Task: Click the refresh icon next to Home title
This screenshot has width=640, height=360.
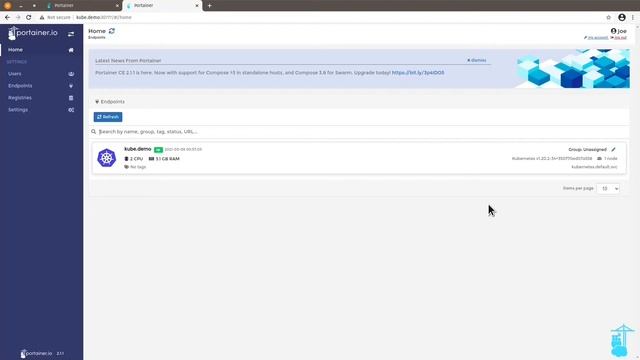Action: pyautogui.click(x=112, y=31)
